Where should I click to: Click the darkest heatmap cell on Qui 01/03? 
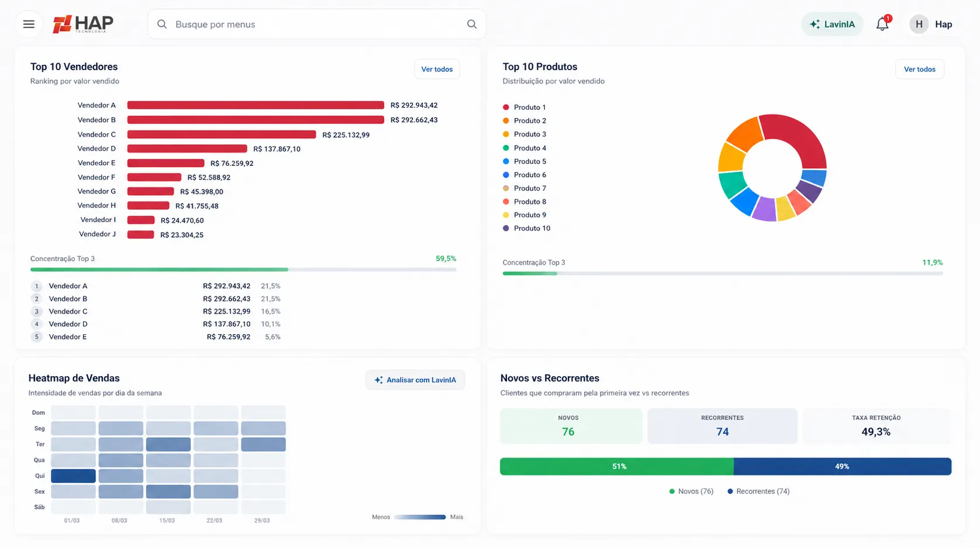pos(73,476)
